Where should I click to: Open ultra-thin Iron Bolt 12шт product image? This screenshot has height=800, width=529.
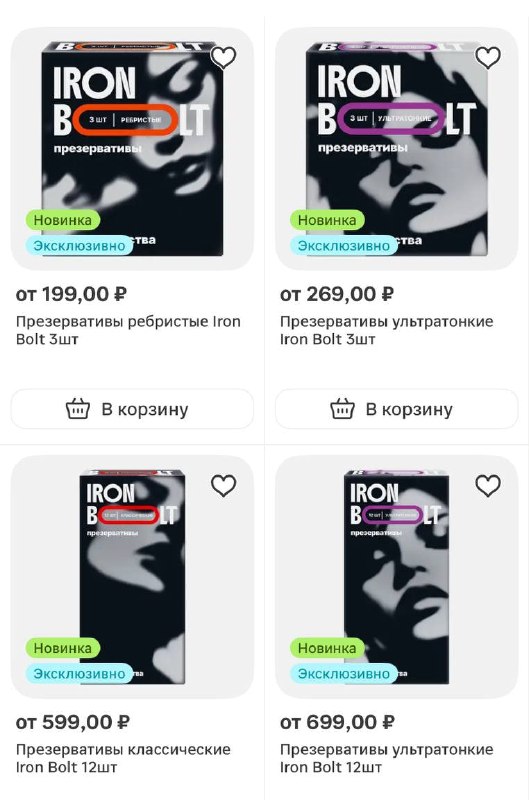coord(396,577)
